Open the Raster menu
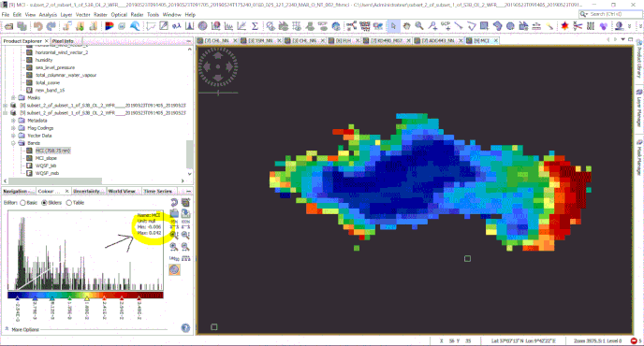Image resolution: width=644 pixels, height=346 pixels. tap(100, 14)
